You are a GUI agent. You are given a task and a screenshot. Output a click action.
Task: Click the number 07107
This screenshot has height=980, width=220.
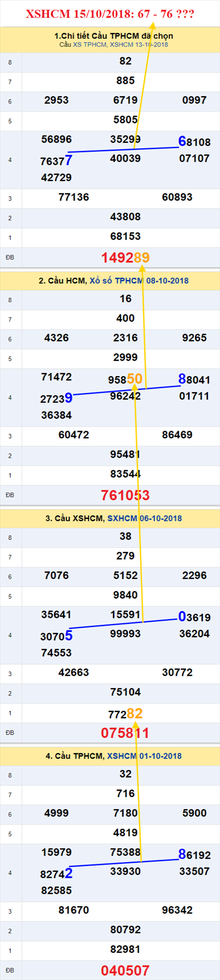(x=194, y=159)
